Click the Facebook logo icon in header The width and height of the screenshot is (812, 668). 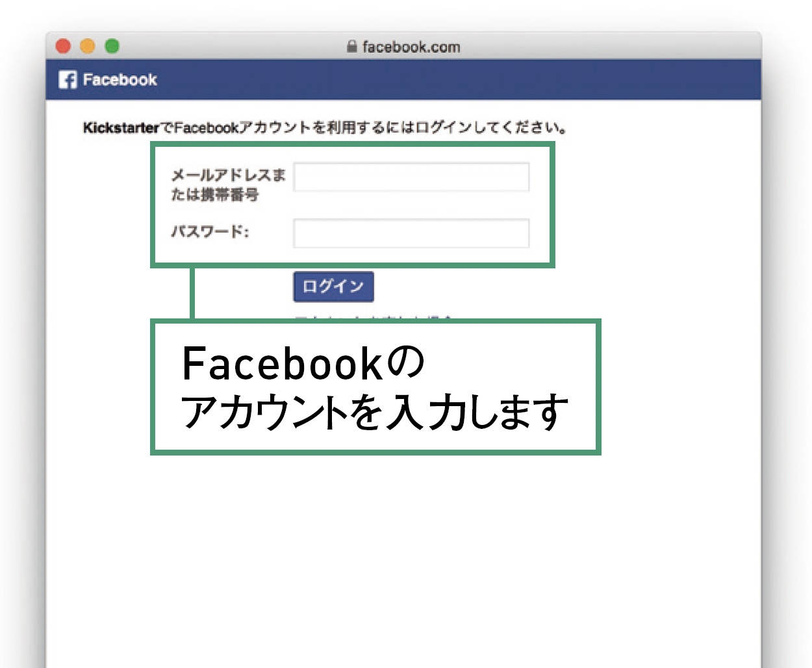68,80
